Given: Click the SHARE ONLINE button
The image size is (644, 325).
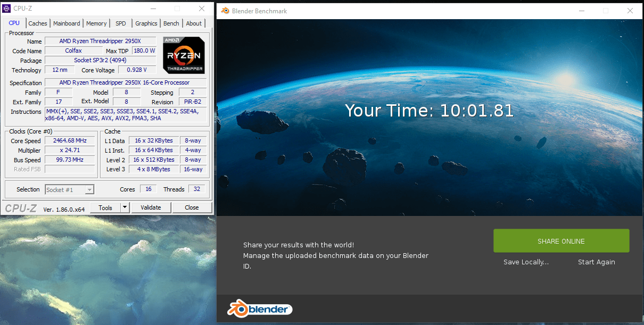Looking at the screenshot, I should [561, 241].
